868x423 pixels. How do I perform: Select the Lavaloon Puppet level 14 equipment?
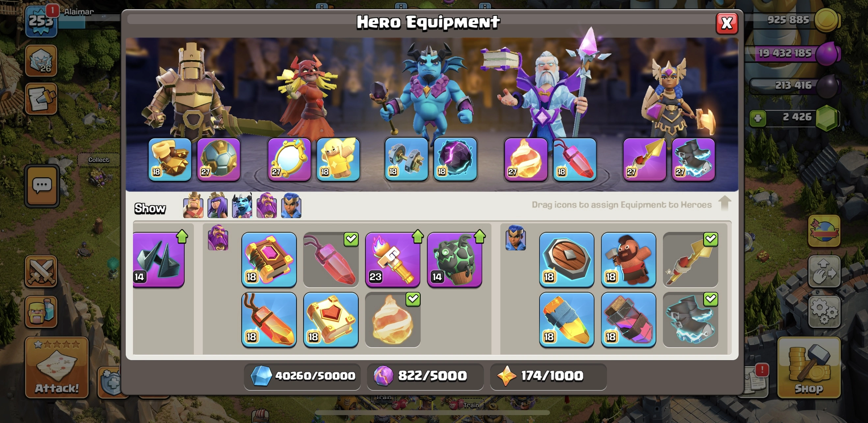[455, 260]
